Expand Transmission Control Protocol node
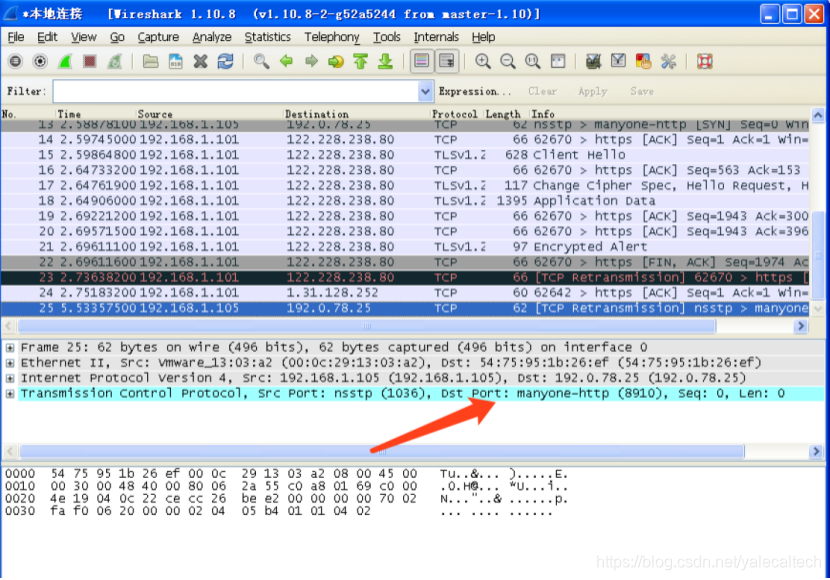 10,394
